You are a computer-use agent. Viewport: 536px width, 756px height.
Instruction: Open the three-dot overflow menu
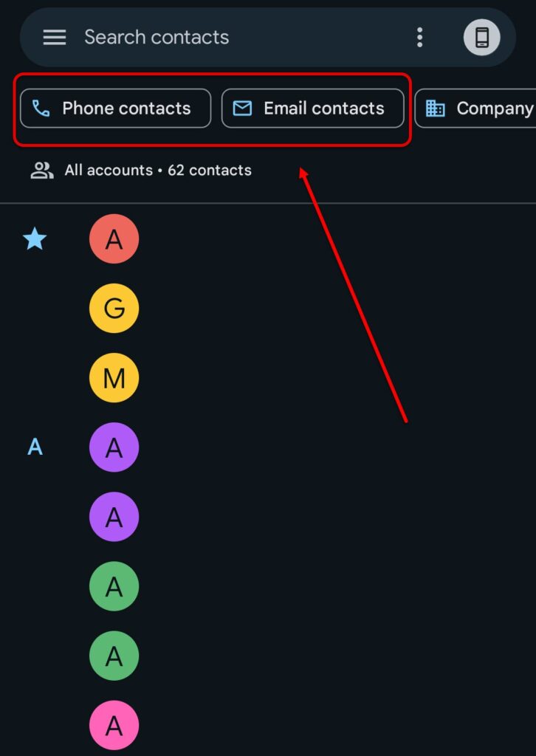click(419, 37)
